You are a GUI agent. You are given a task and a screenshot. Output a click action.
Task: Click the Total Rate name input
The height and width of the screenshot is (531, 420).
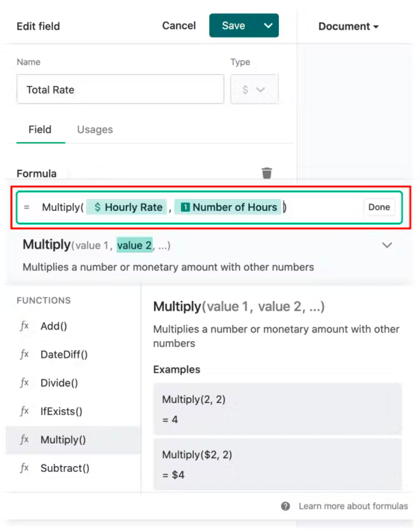119,89
